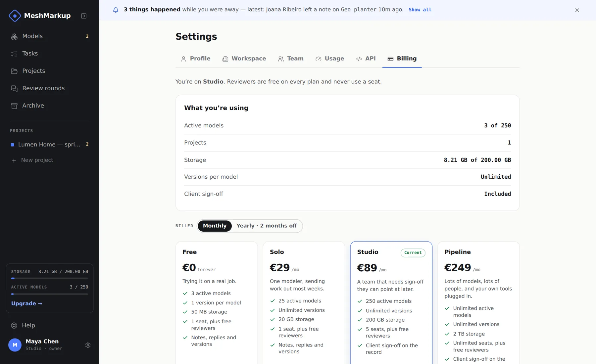Click the Models cubes icon in the sidebar
This screenshot has height=364, width=596.
point(14,36)
